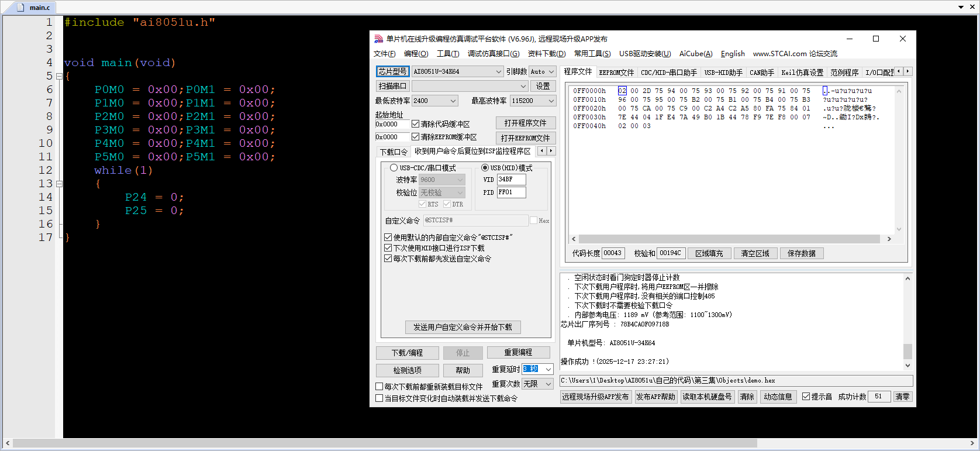Click the STC-ISP app logo in title bar
This screenshot has width=980, height=451.
pos(378,39)
